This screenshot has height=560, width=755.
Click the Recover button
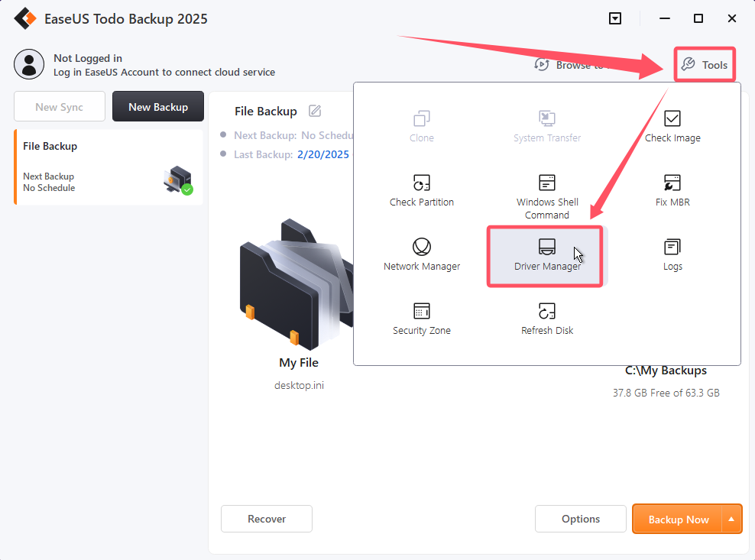[x=266, y=519]
